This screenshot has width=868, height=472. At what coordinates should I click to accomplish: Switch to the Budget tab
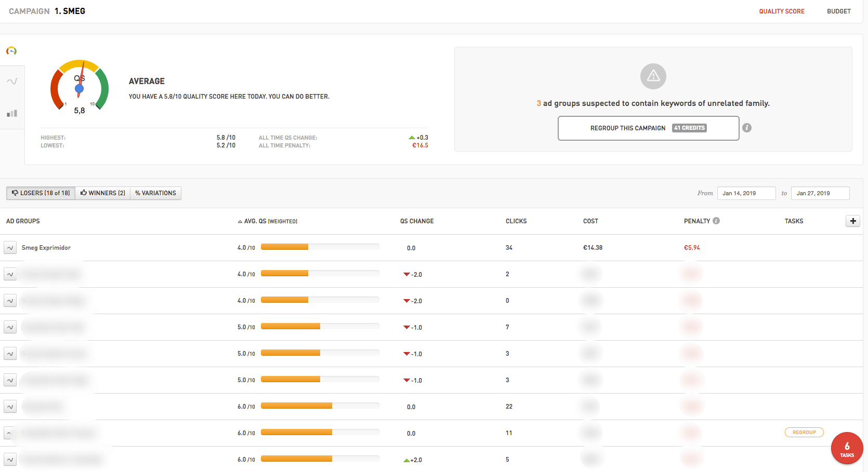click(839, 11)
